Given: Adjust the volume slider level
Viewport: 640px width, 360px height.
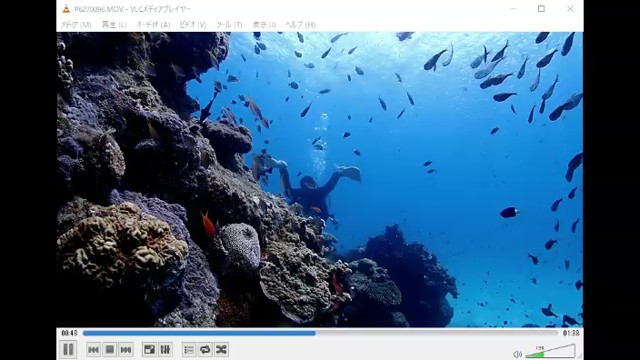Looking at the screenshot, I should (x=551, y=351).
